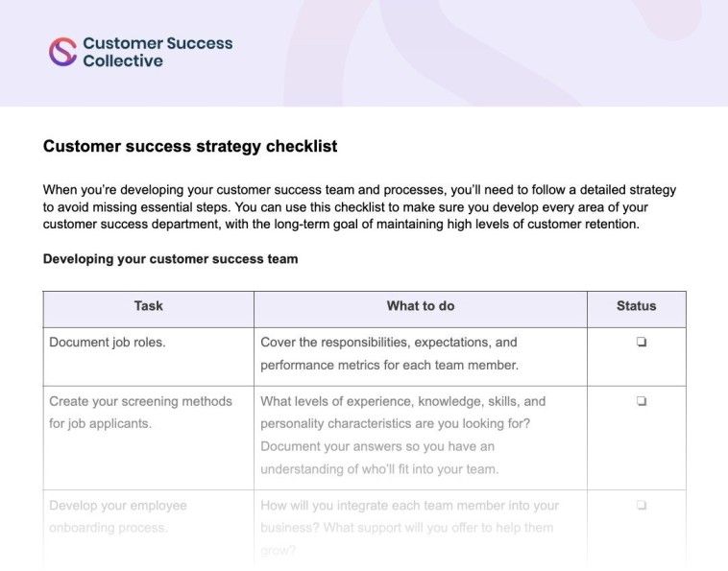Check the status box for screening methods

641,402
